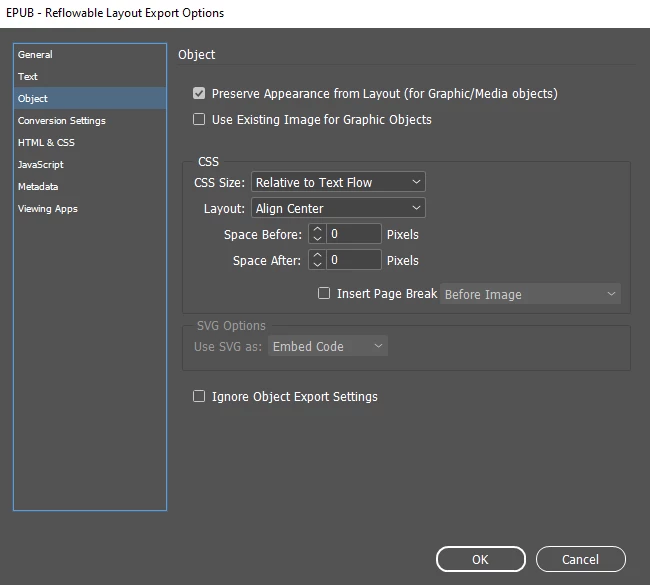This screenshot has width=650, height=585.
Task: Uncheck Preserve Appearance from Layout
Action: click(x=199, y=93)
